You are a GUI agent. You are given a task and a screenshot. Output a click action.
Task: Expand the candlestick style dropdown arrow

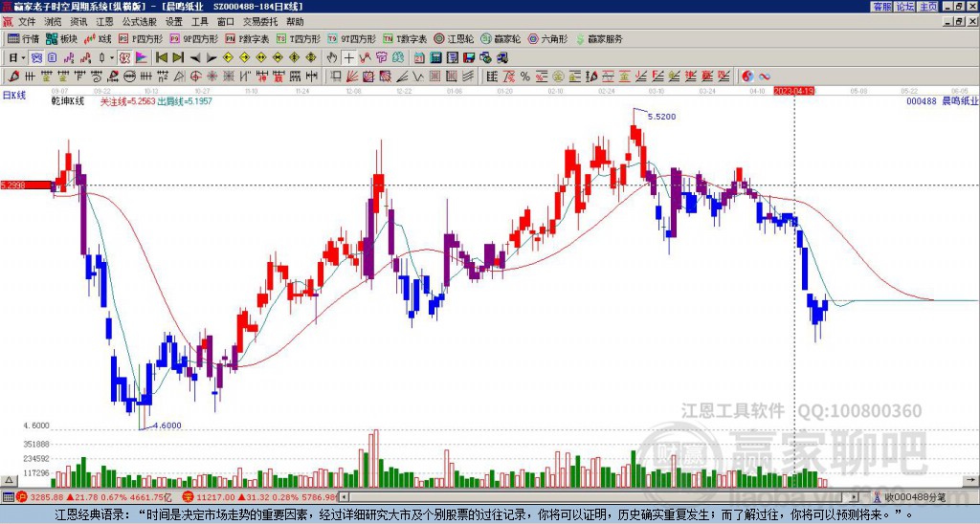(112, 58)
